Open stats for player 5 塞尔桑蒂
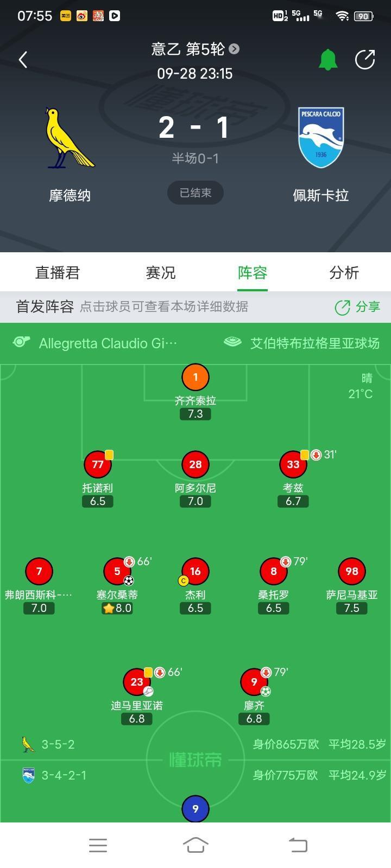 point(117,571)
